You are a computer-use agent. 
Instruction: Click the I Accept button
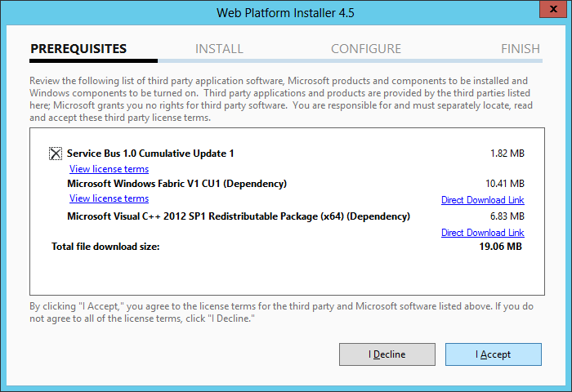click(494, 354)
